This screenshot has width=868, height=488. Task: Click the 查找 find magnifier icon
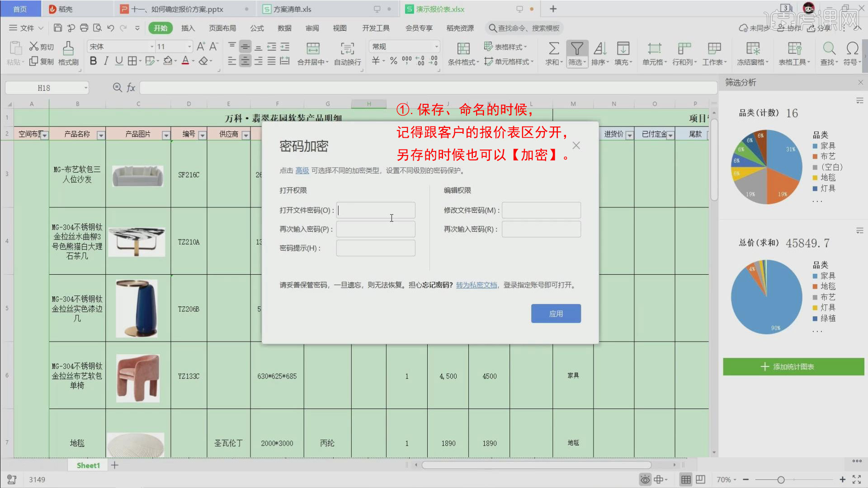(829, 48)
